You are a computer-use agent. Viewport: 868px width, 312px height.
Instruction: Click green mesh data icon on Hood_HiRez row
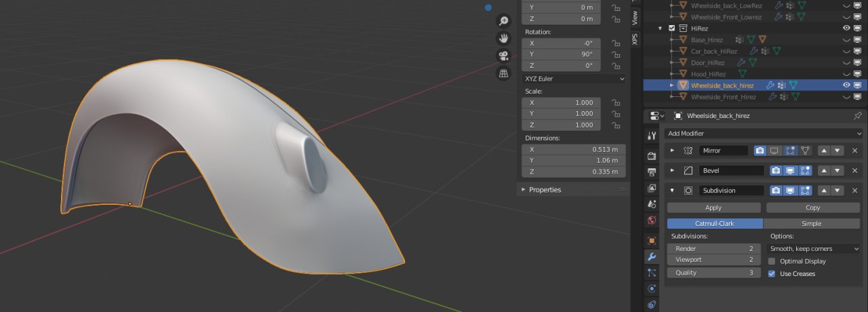[742, 74]
